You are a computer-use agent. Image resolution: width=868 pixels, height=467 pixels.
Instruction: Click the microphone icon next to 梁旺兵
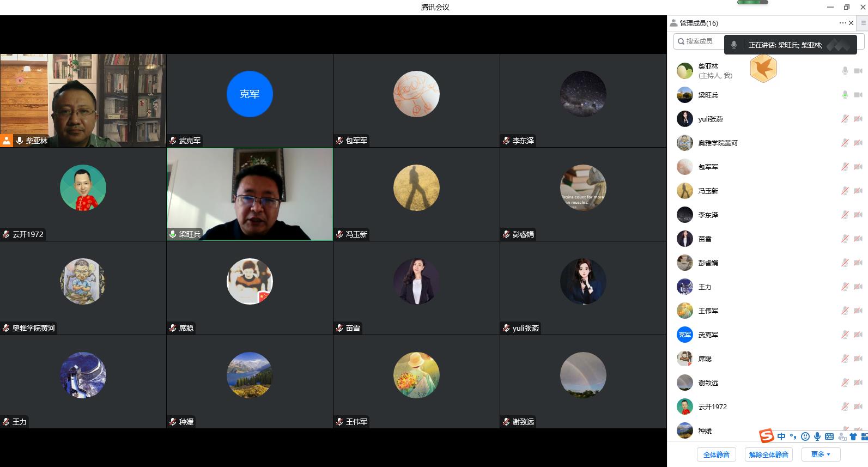point(845,95)
